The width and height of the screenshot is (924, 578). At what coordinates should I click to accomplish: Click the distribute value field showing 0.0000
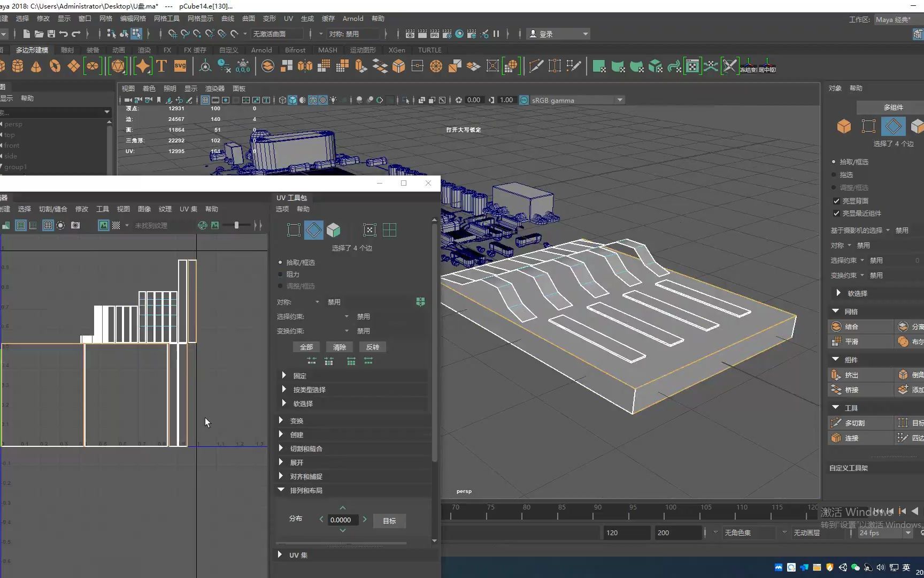(x=341, y=520)
